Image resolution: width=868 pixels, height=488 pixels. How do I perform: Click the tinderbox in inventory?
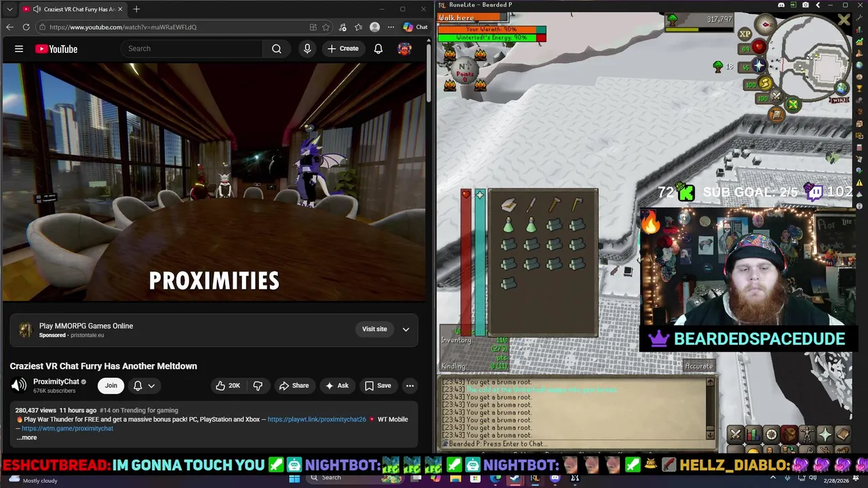[x=508, y=205]
